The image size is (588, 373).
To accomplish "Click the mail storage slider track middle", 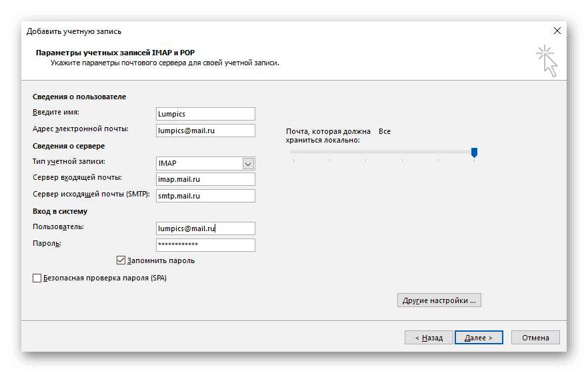I will coord(382,152).
